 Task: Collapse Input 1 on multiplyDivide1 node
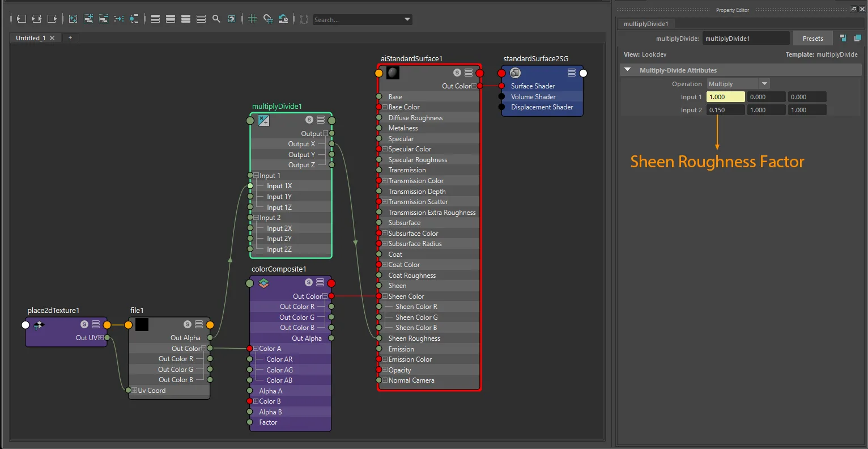point(256,176)
